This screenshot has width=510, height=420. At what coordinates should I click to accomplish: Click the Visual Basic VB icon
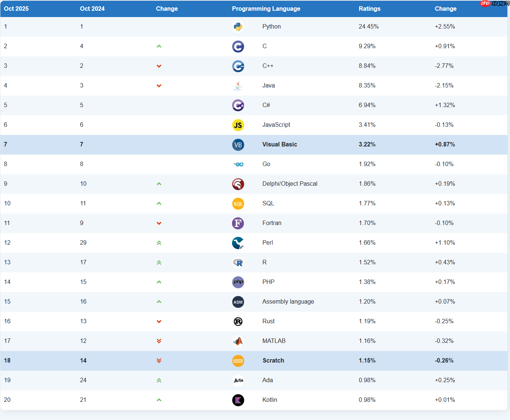[x=238, y=145]
